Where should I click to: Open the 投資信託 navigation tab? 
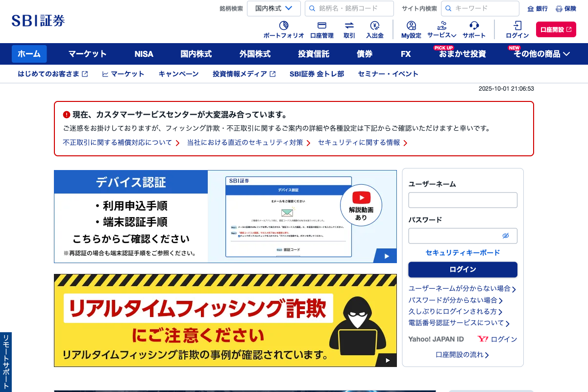pyautogui.click(x=314, y=54)
